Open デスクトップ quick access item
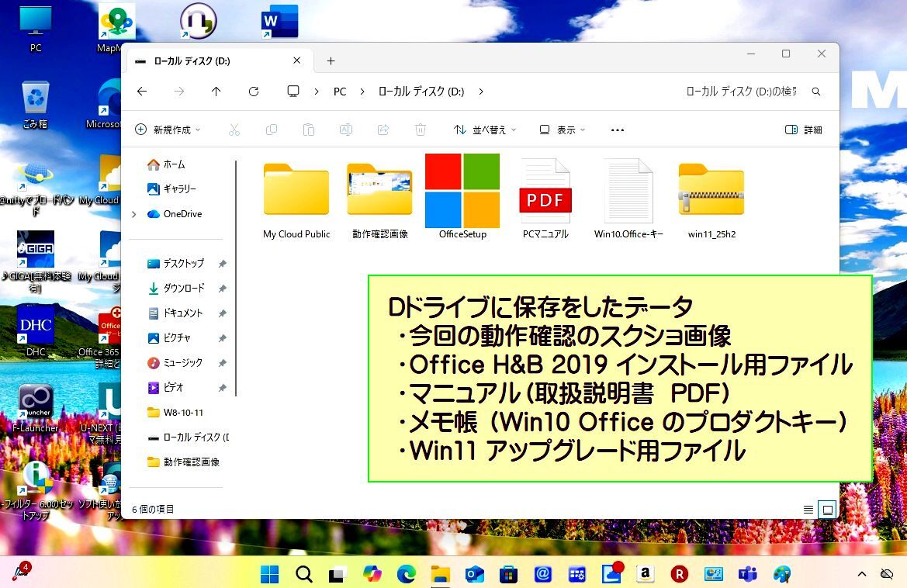The height and width of the screenshot is (588, 907). coord(176,263)
